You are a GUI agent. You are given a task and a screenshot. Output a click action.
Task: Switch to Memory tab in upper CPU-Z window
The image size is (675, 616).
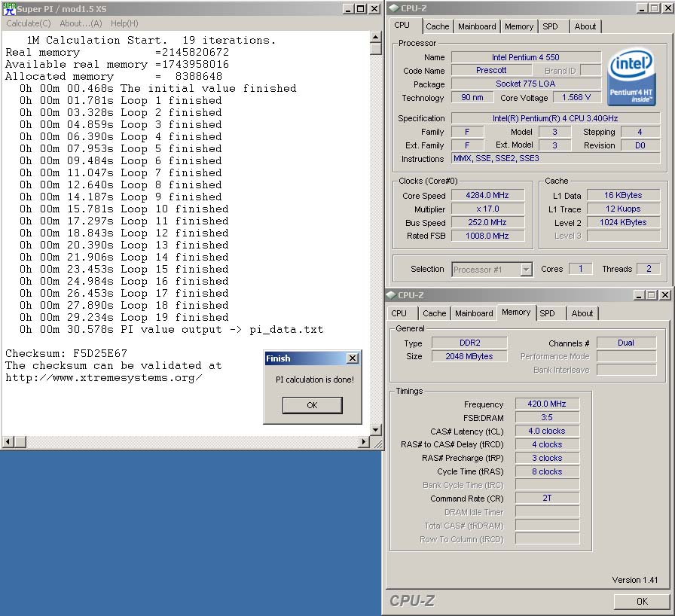coord(519,26)
